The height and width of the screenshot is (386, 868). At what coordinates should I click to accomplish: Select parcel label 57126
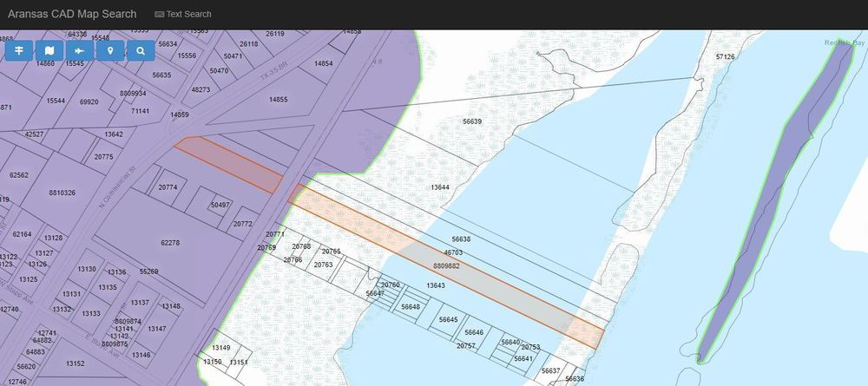tap(725, 56)
